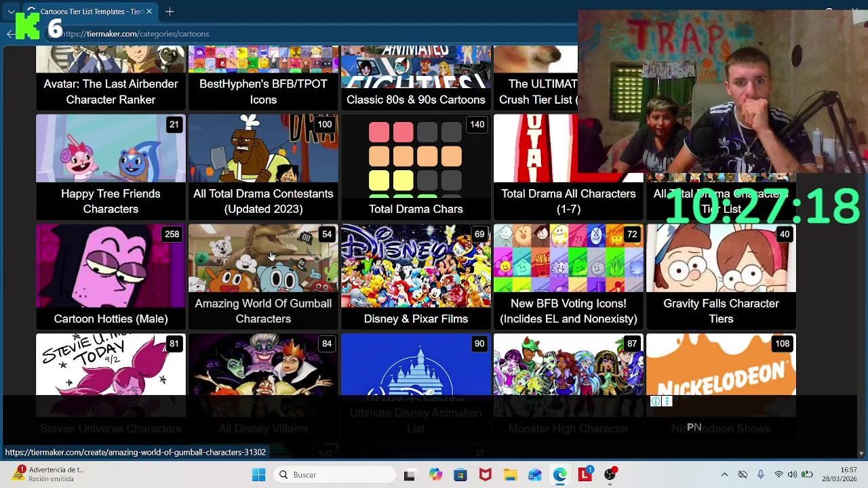Open All Disney Villains thumbnail image
868x488 pixels.
[263, 365]
